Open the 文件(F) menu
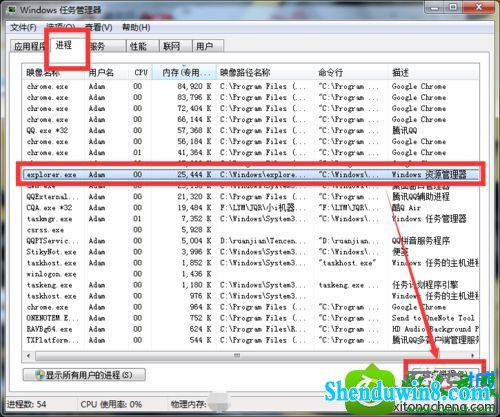The height and width of the screenshot is (417, 500). (x=23, y=27)
